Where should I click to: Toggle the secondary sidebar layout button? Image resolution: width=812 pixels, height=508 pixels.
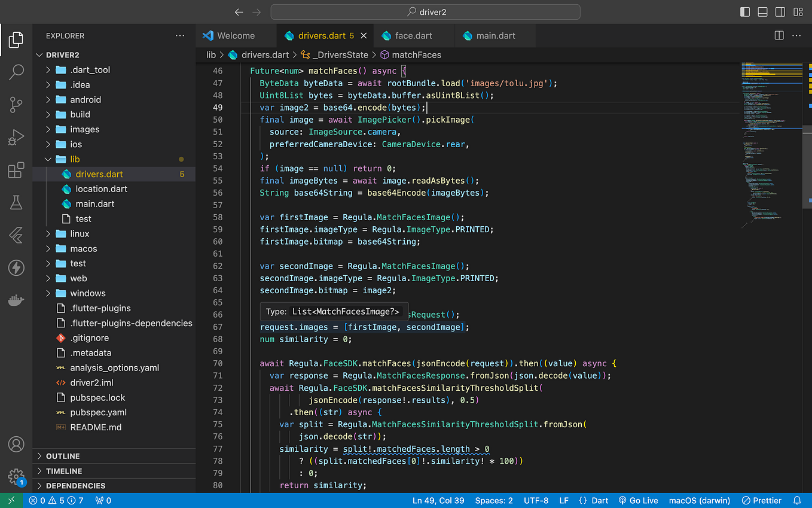tap(780, 12)
